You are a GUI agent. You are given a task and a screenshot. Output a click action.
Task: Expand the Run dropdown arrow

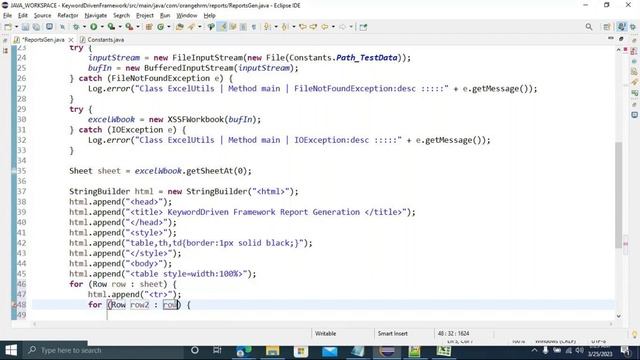[102, 27]
